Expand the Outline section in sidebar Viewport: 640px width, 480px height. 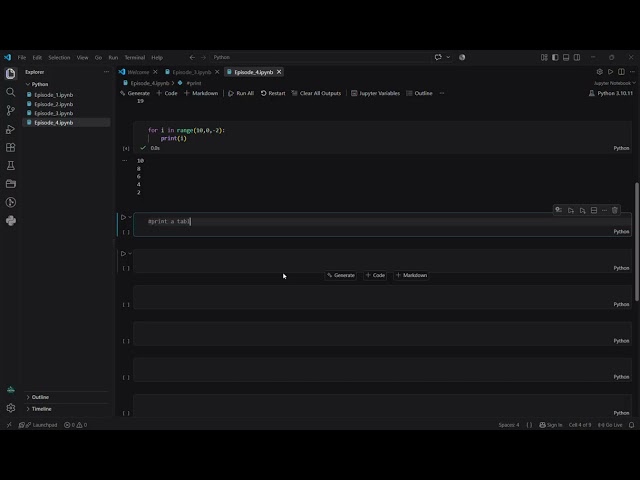click(38, 397)
